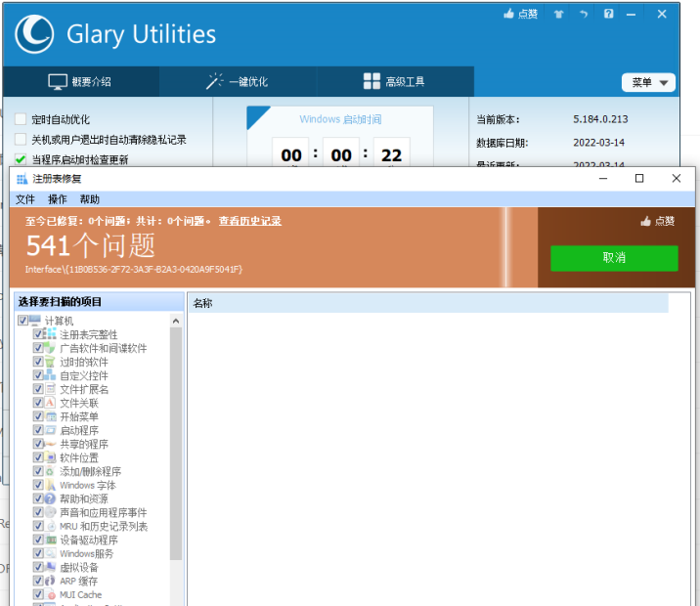
Task: Uncheck the 计算机 root checkbox
Action: click(22, 320)
